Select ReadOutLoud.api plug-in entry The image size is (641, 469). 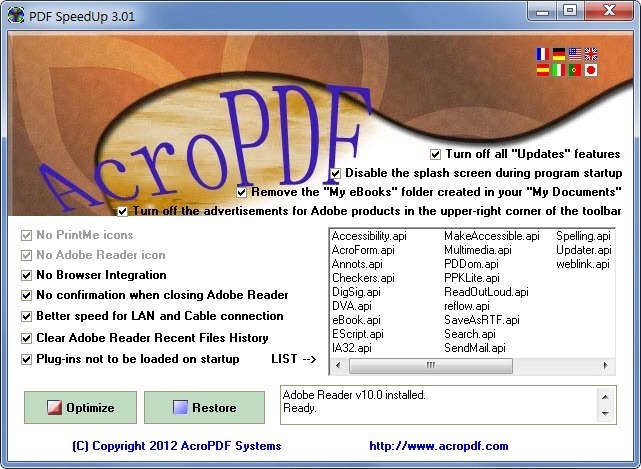[x=486, y=292]
